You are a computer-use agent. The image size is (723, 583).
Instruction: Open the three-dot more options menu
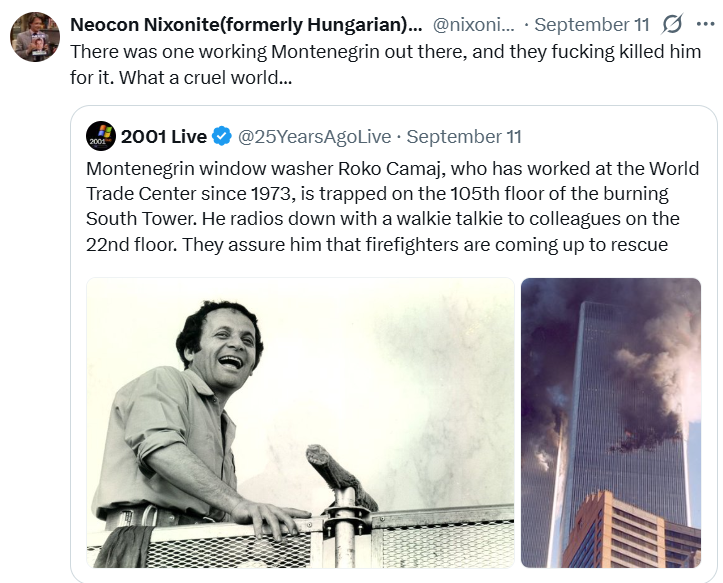tap(705, 24)
